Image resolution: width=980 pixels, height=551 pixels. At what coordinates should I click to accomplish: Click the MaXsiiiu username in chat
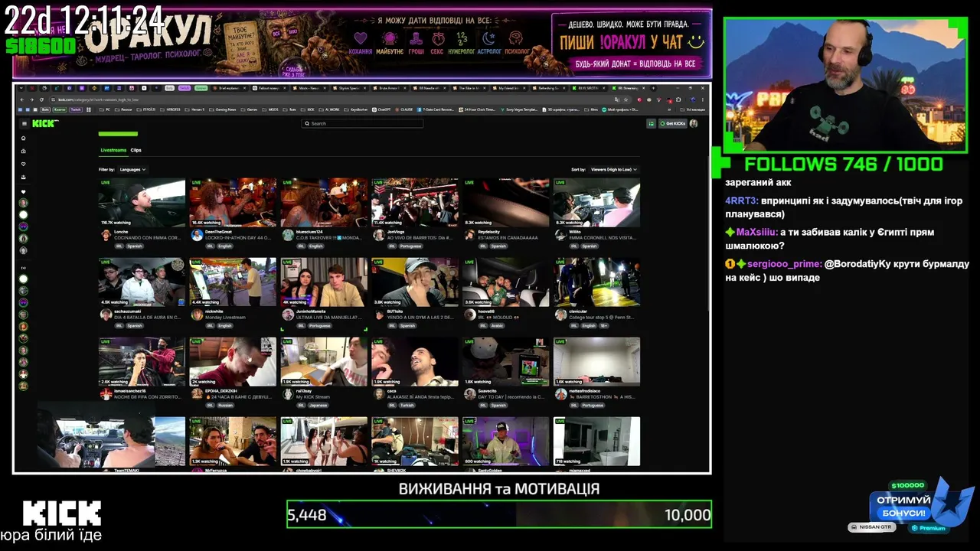[756, 232]
